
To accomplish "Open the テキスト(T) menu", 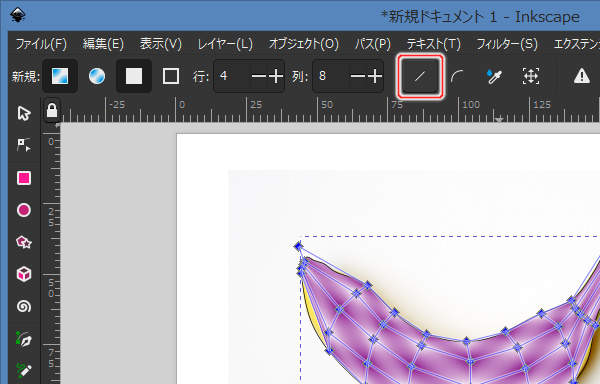I will coord(434,44).
